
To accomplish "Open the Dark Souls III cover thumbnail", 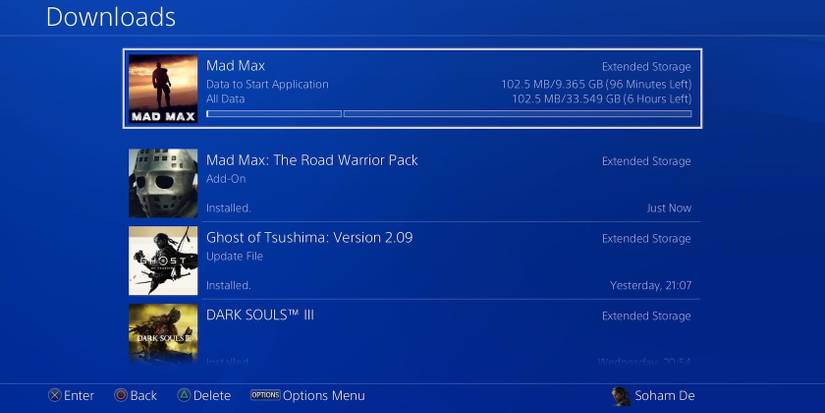I will pos(163,334).
